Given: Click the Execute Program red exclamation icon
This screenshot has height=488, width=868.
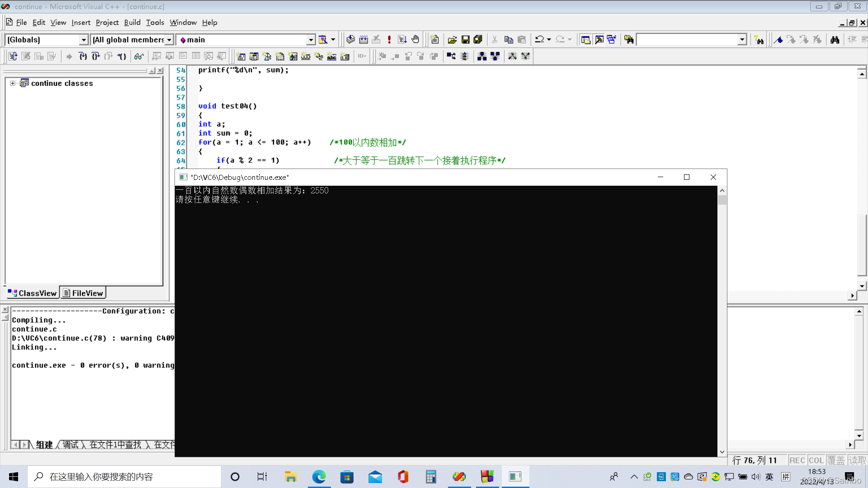Looking at the screenshot, I should (x=389, y=40).
